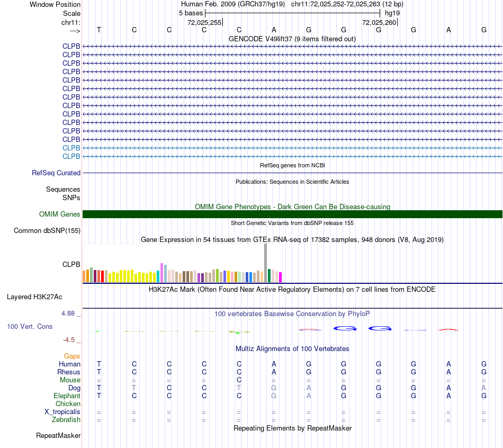This screenshot has width=503, height=448.
Task: Open 100 vertebrates Basewise Conservation by PhyloP title
Action: [x=292, y=314]
